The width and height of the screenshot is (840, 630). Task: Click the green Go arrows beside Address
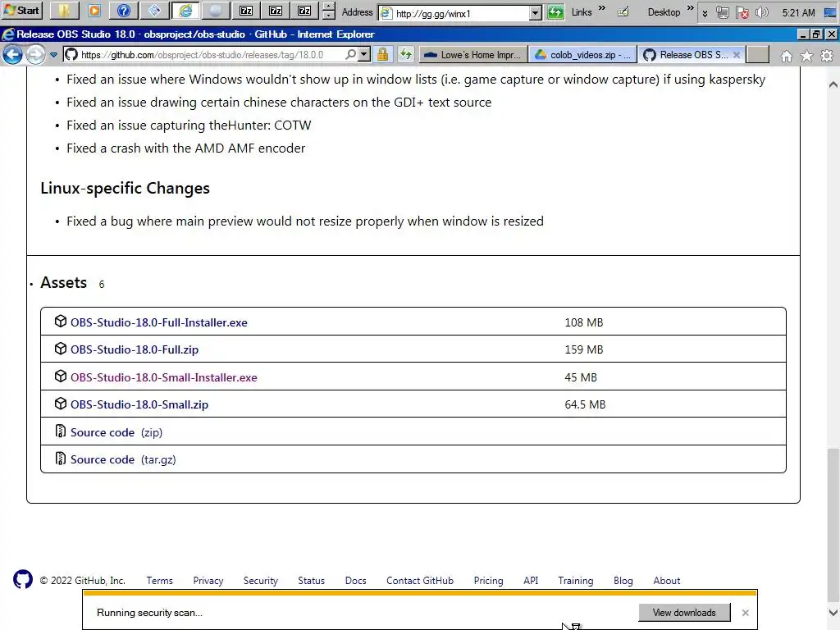tap(555, 12)
